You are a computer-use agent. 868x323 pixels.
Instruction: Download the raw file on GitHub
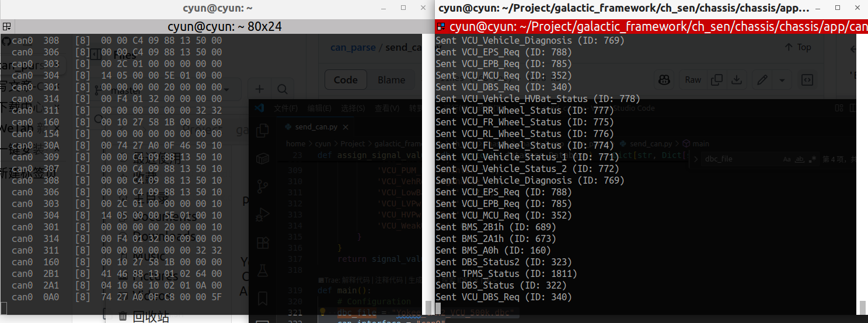[737, 80]
